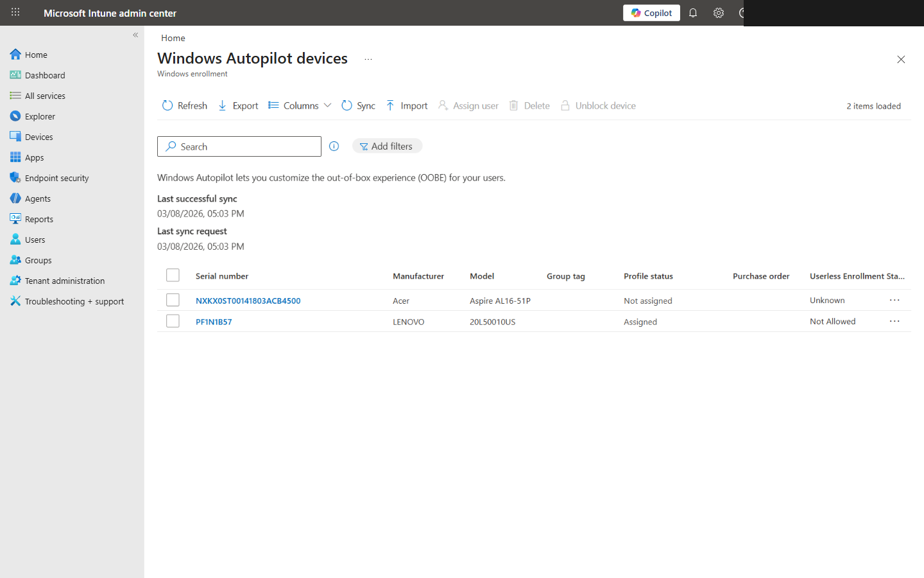Open Copilot from the top bar
The image size is (924, 578).
click(651, 12)
